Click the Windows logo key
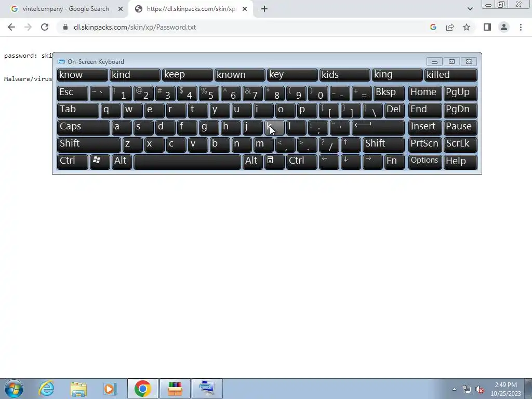The image size is (532, 399). (x=100, y=162)
